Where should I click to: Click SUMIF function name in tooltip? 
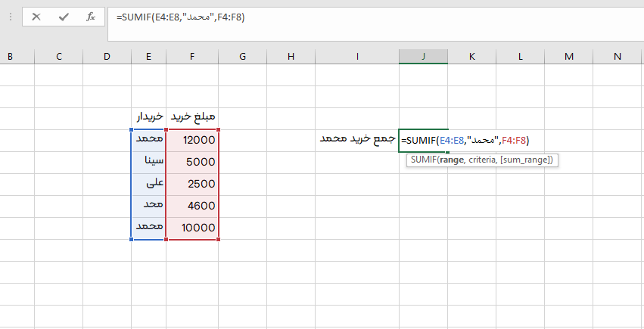[x=423, y=160]
